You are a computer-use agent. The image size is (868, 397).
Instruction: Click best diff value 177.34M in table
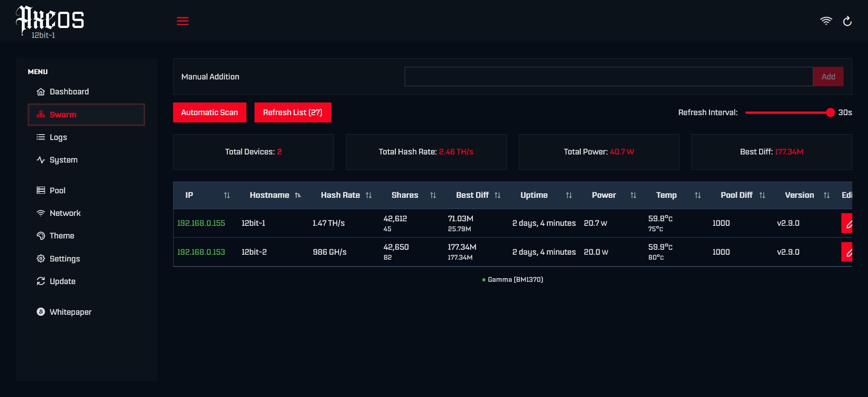tap(462, 247)
